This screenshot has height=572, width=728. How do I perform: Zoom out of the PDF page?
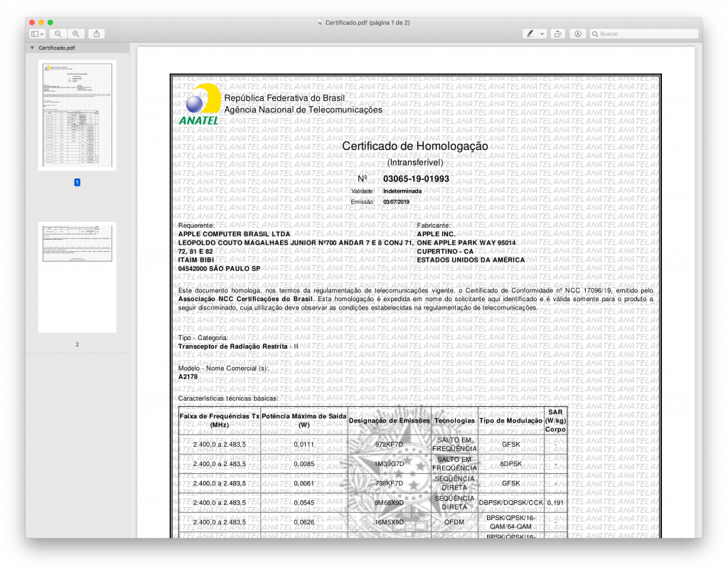pyautogui.click(x=58, y=34)
